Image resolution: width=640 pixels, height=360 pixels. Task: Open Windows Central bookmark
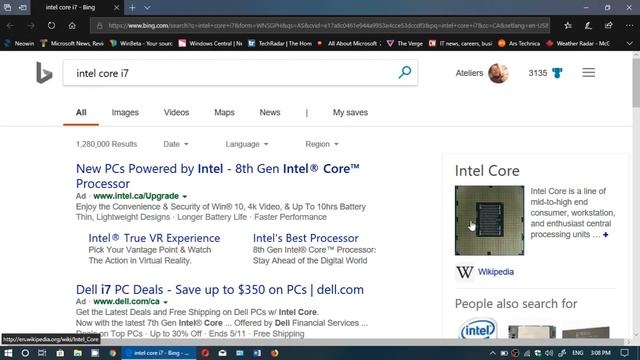click(210, 43)
